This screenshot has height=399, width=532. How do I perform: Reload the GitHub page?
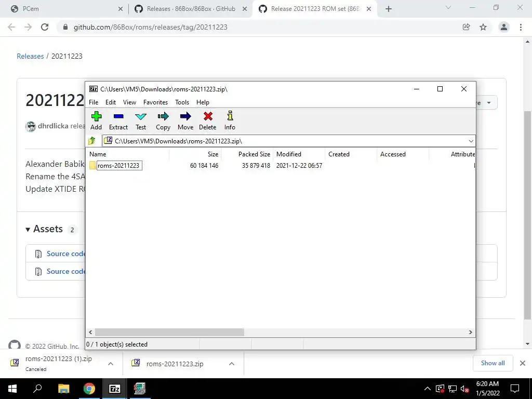[x=45, y=27]
